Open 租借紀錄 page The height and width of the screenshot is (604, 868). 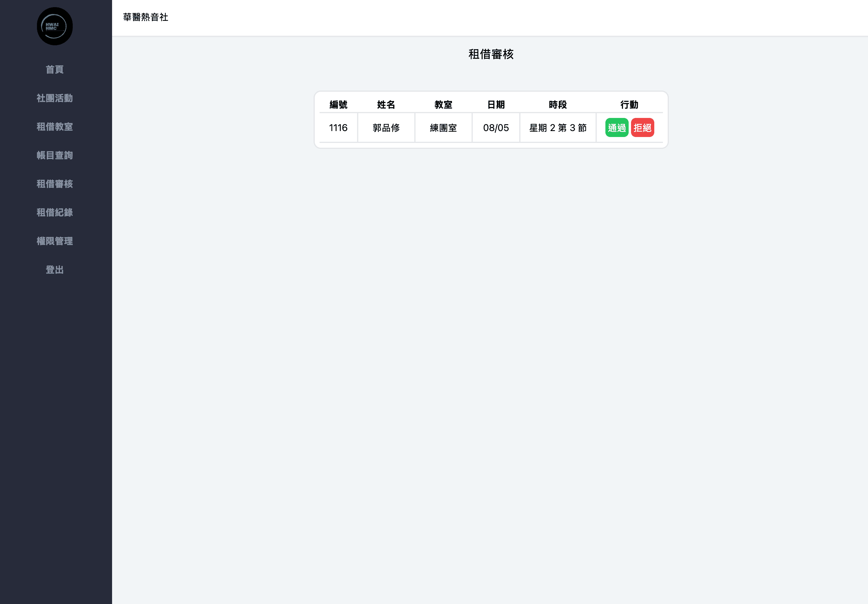point(55,213)
